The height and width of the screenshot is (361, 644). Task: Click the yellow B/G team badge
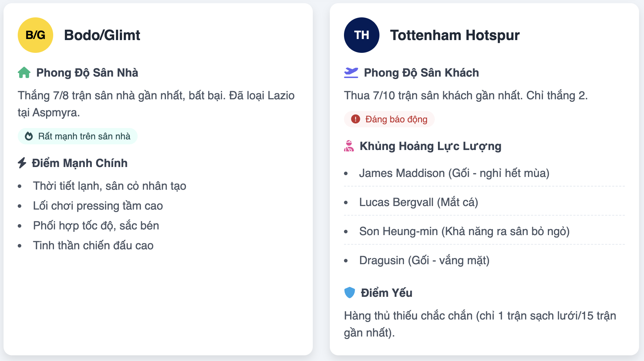coord(35,35)
